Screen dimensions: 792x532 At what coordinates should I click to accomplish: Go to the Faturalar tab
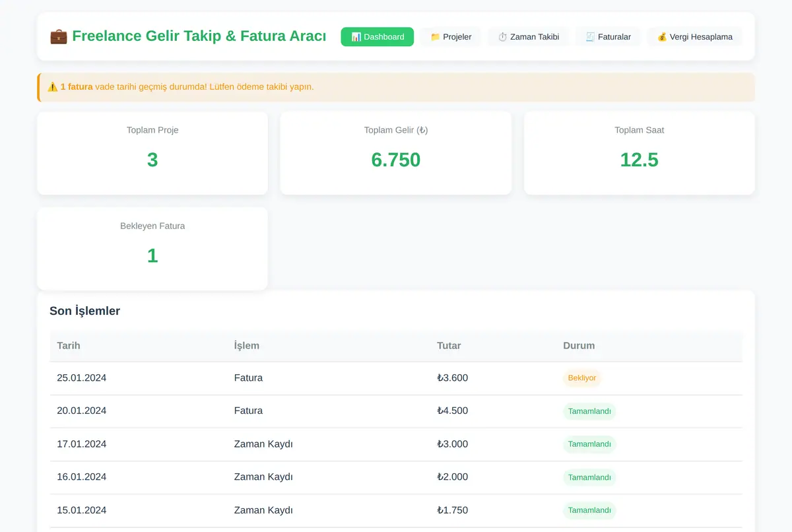[608, 37]
